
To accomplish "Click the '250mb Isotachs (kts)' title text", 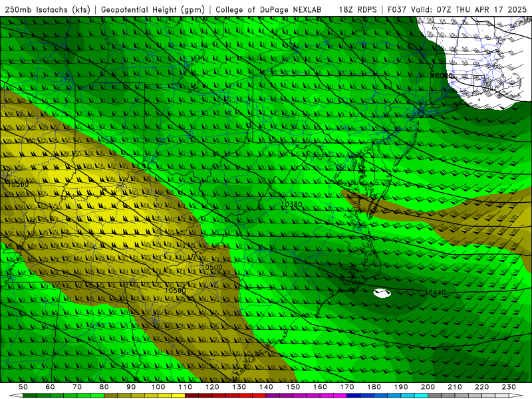I will 47,10.
